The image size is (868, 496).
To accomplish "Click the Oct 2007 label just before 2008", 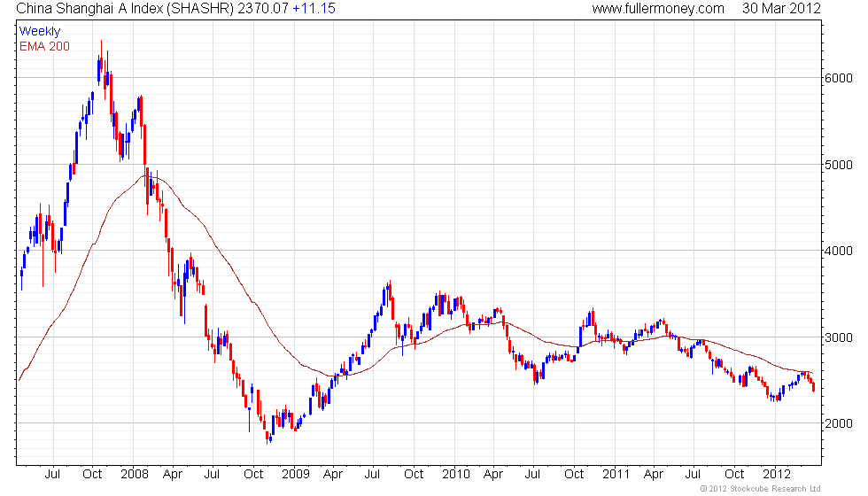I will 92,475.
